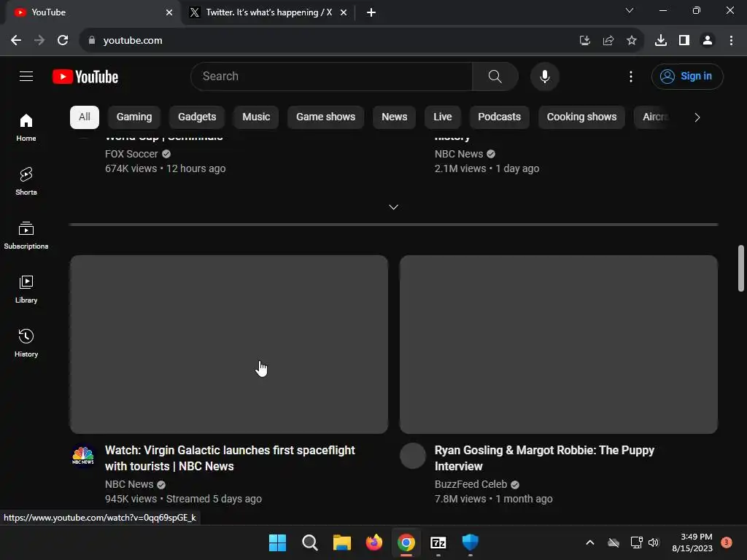Image resolution: width=747 pixels, height=560 pixels.
Task: Open the YouTube hamburger guide menu
Action: [26, 76]
